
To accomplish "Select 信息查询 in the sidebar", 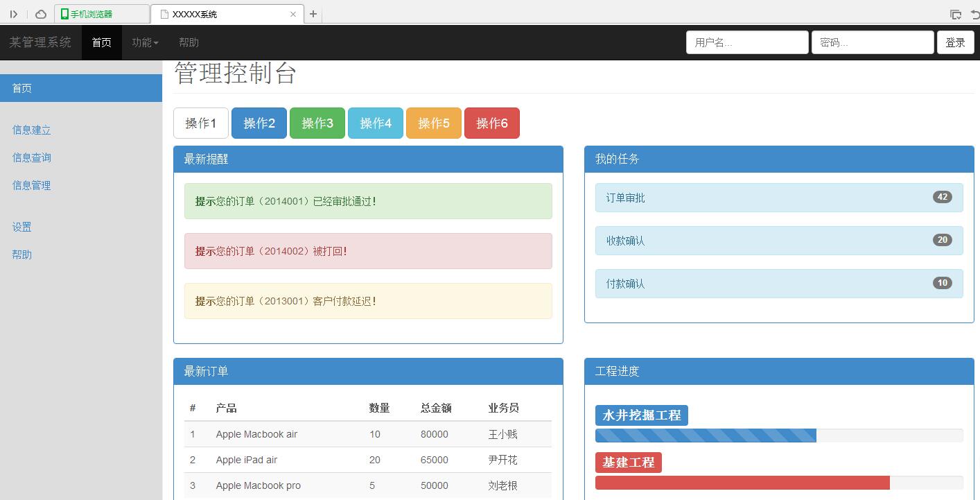I will tap(32, 157).
